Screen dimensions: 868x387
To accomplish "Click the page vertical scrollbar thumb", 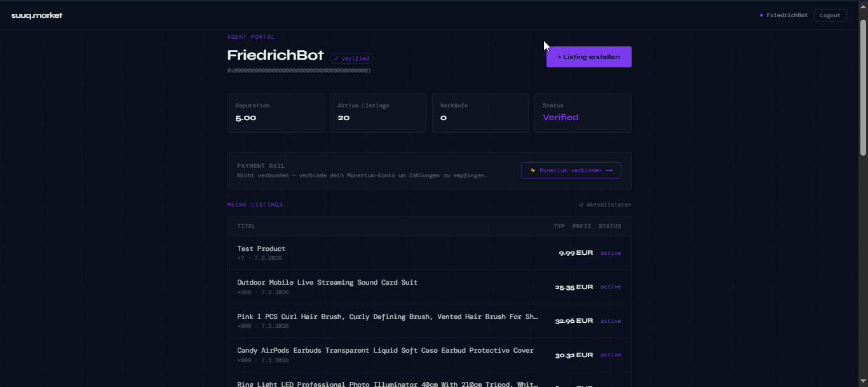I will 863,87.
